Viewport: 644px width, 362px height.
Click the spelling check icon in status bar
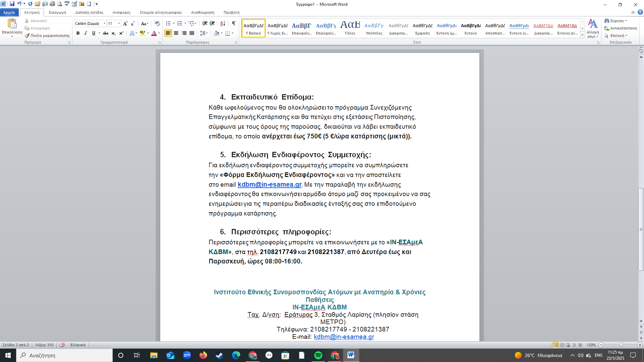(62, 345)
